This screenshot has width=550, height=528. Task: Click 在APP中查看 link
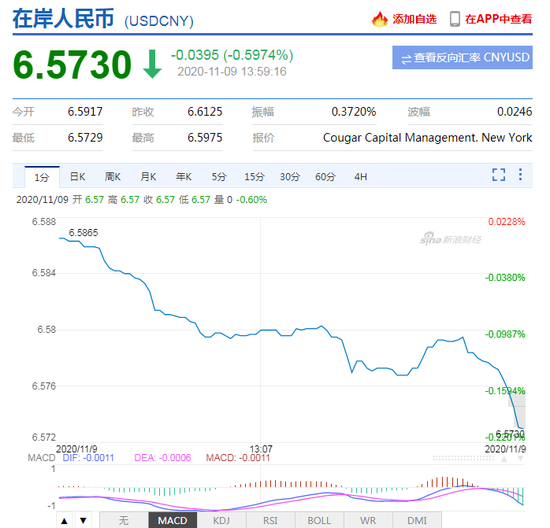498,19
